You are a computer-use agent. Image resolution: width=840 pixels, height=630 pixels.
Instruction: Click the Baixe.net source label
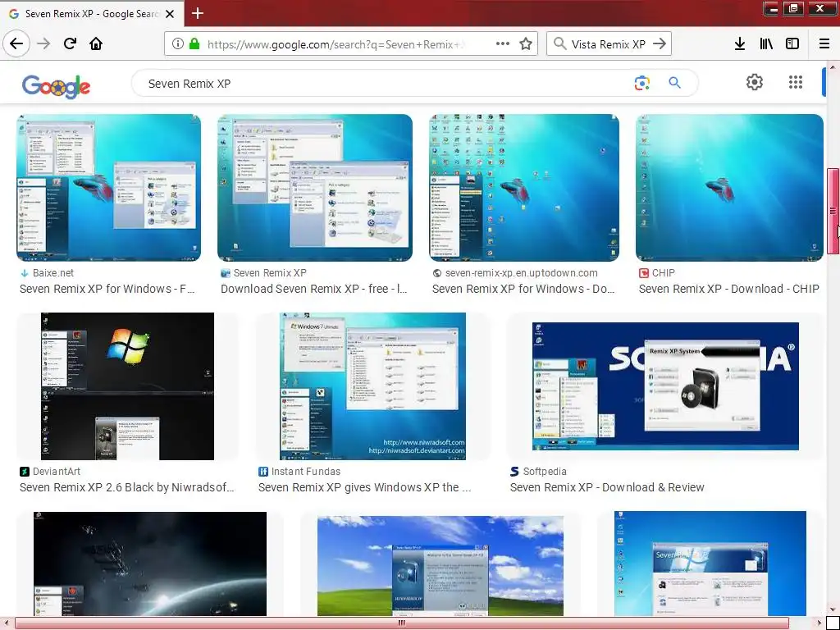click(x=53, y=272)
